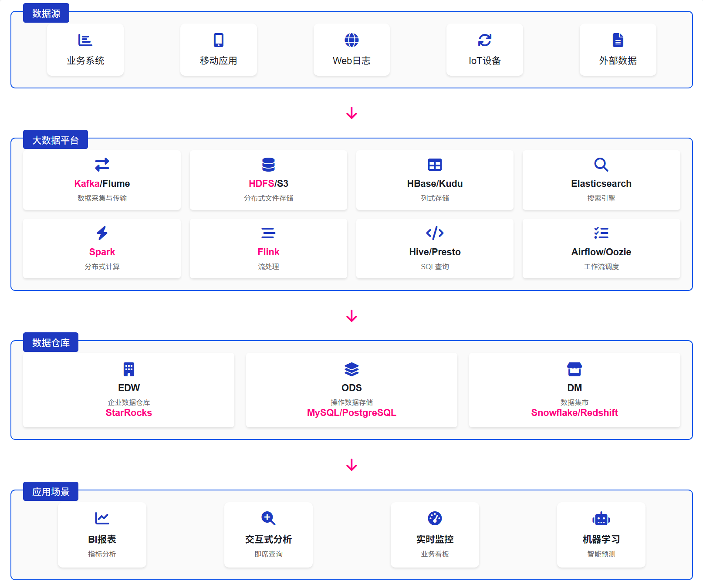Select the 大数据平台 section label
Viewport: 703px width, 588px height.
pyautogui.click(x=55, y=140)
